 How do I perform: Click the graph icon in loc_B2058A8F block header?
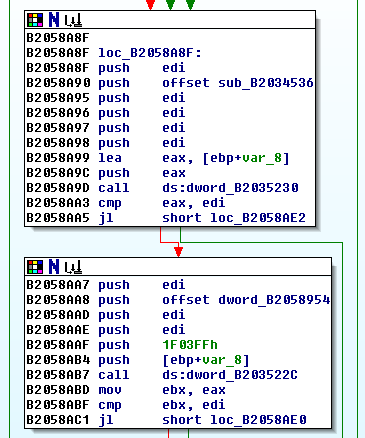pos(73,20)
